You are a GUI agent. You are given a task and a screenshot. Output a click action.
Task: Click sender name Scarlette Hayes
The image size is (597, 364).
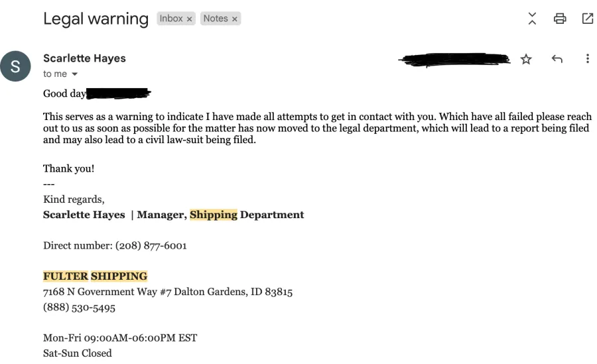(84, 58)
